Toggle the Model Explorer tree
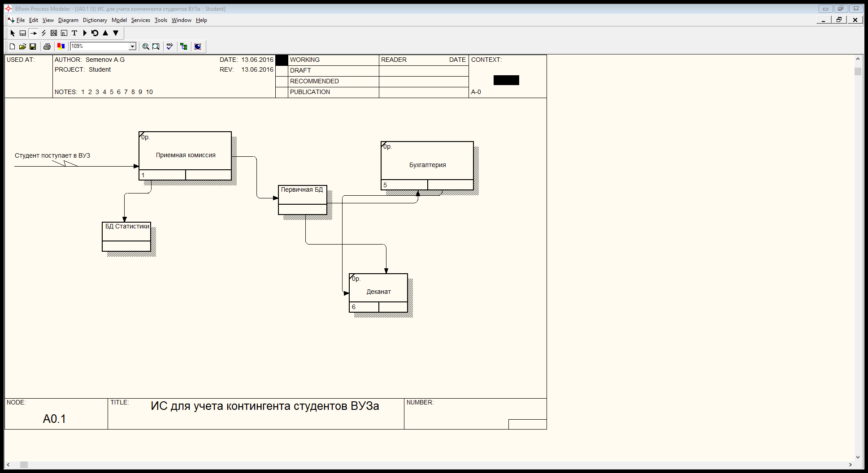868x473 pixels. tap(184, 47)
